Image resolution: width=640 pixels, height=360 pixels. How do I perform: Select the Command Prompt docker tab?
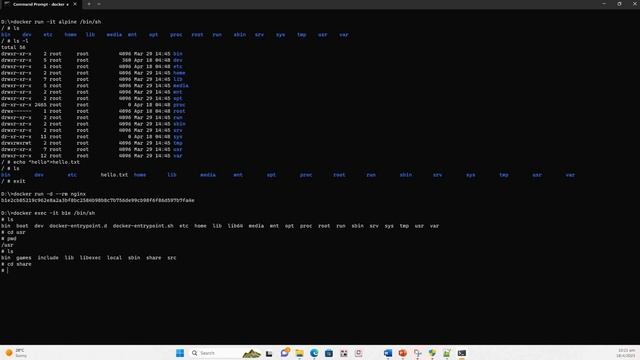[x=40, y=4]
